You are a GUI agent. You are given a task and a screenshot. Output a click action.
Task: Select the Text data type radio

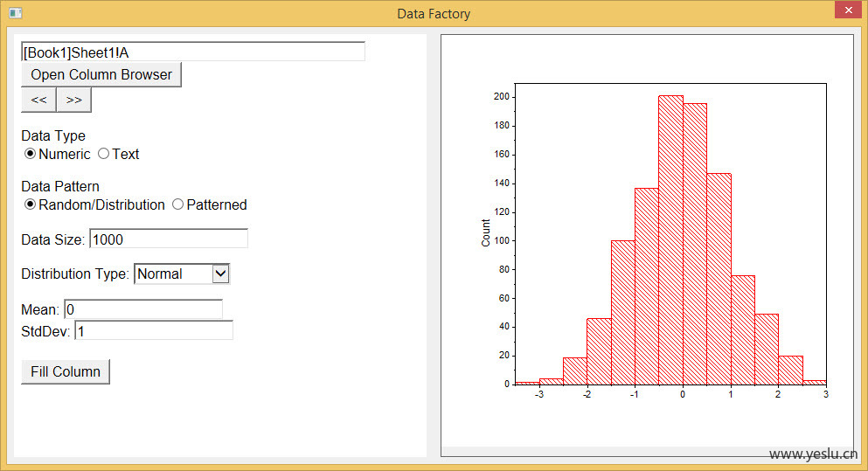click(x=103, y=154)
